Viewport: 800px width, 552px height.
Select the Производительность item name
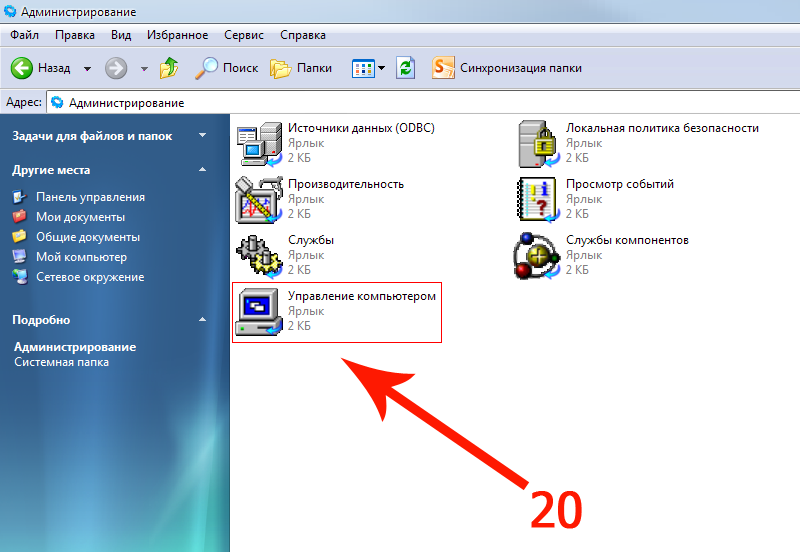coord(346,184)
